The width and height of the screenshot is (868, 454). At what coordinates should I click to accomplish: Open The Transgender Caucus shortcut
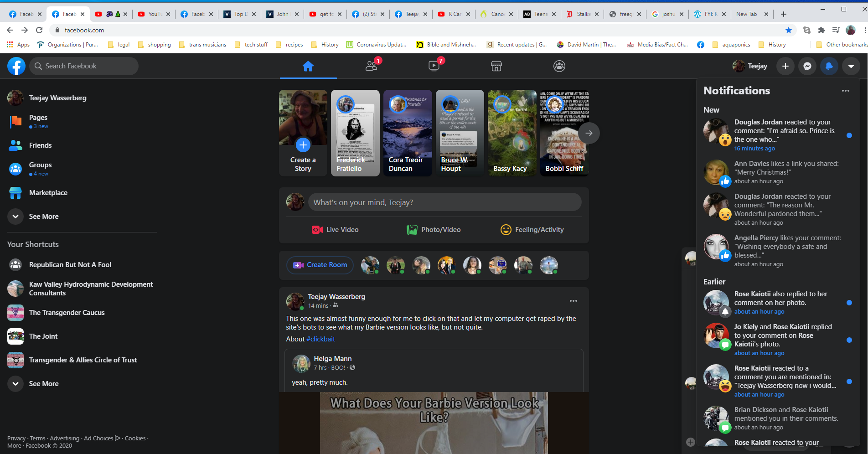pos(82,313)
